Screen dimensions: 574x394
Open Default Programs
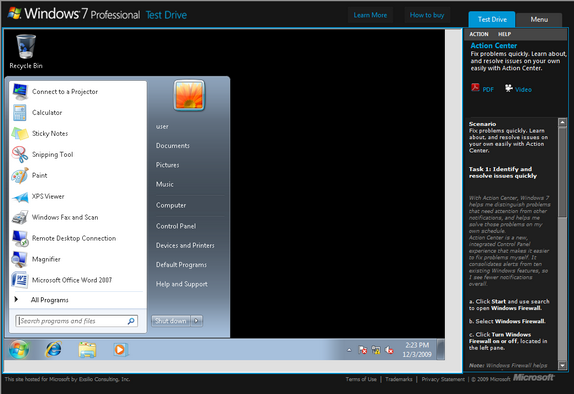pos(181,265)
